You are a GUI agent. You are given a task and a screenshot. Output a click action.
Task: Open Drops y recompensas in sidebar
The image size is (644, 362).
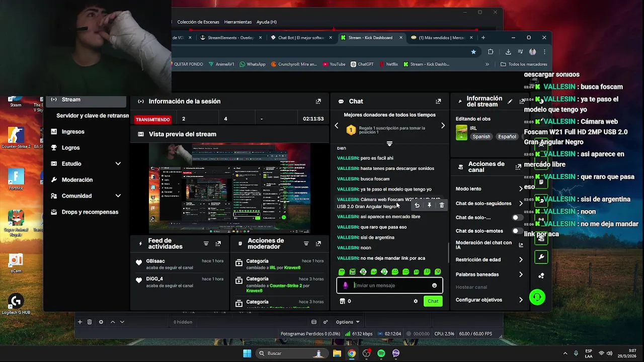coord(90,212)
